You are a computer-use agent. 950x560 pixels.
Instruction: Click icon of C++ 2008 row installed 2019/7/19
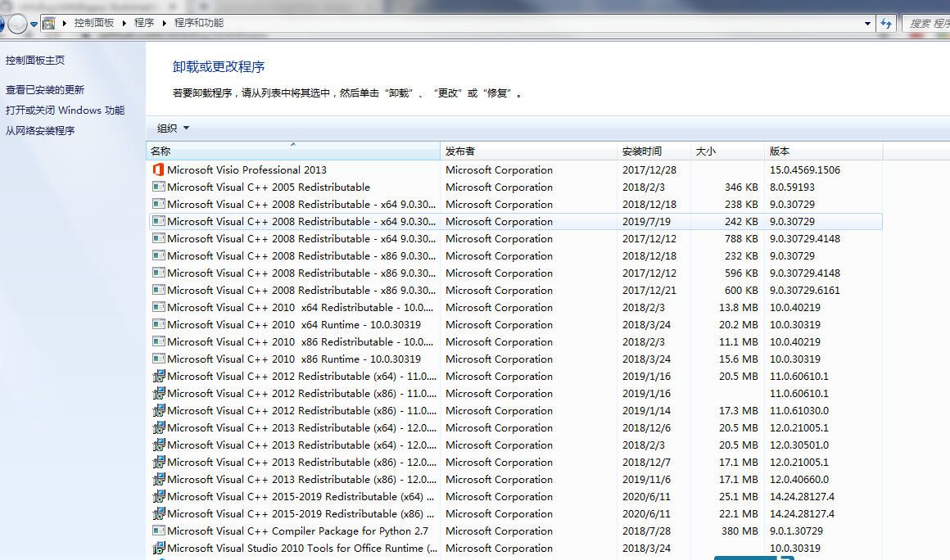(x=159, y=222)
